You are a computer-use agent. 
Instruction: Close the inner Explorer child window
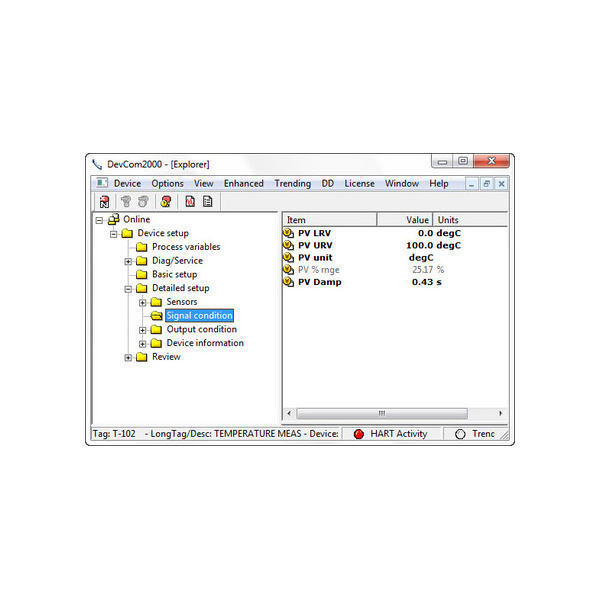click(501, 184)
